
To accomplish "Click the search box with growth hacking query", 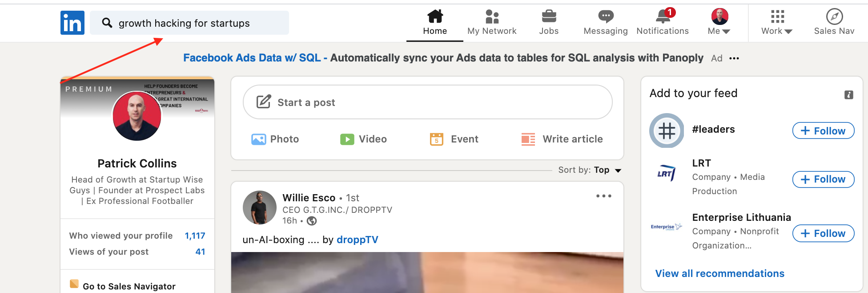I will [189, 23].
